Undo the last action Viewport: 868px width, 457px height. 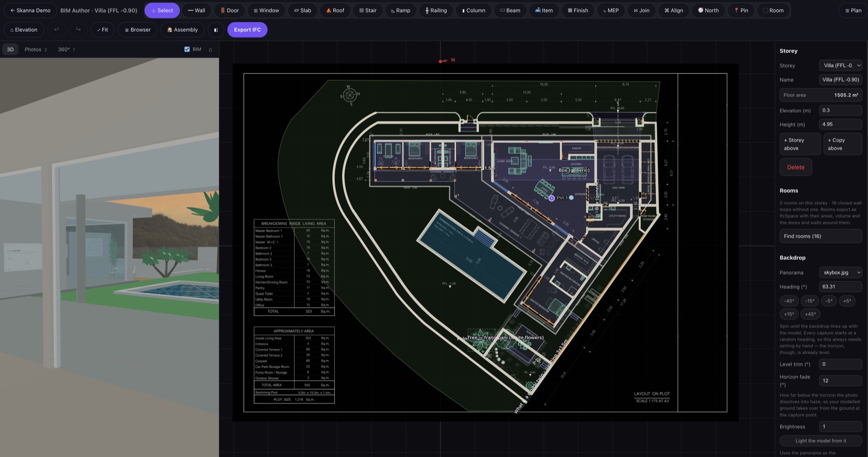[56, 29]
